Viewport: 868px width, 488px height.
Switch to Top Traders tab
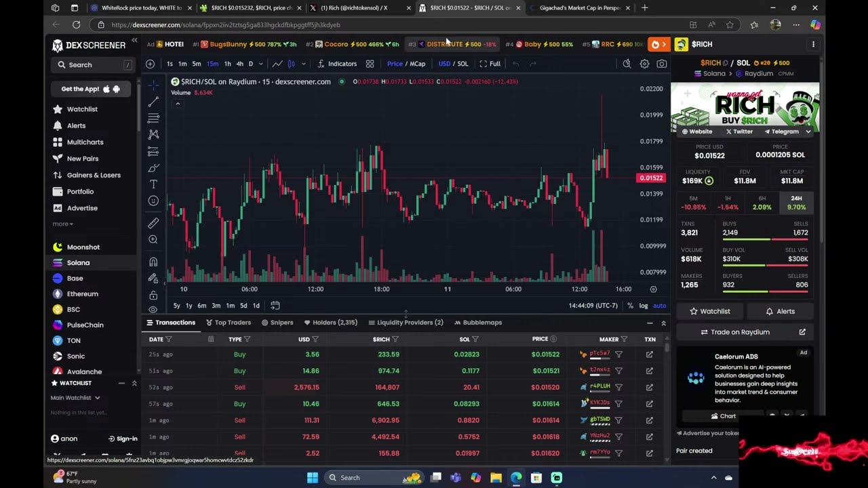tap(228, 323)
